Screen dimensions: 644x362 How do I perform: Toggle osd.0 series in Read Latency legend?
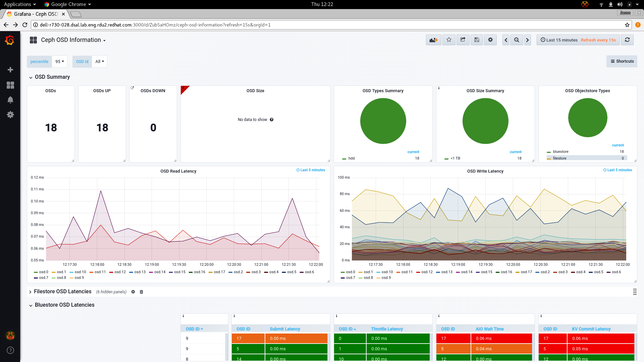coord(43,272)
